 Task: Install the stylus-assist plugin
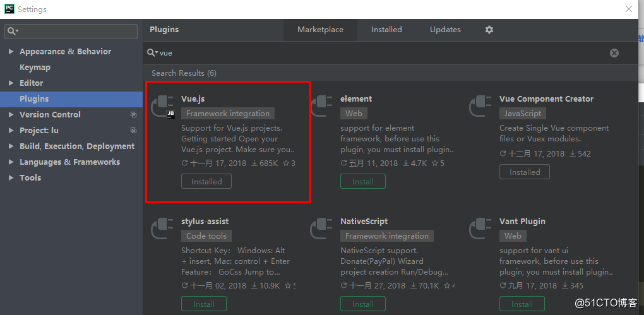click(204, 304)
